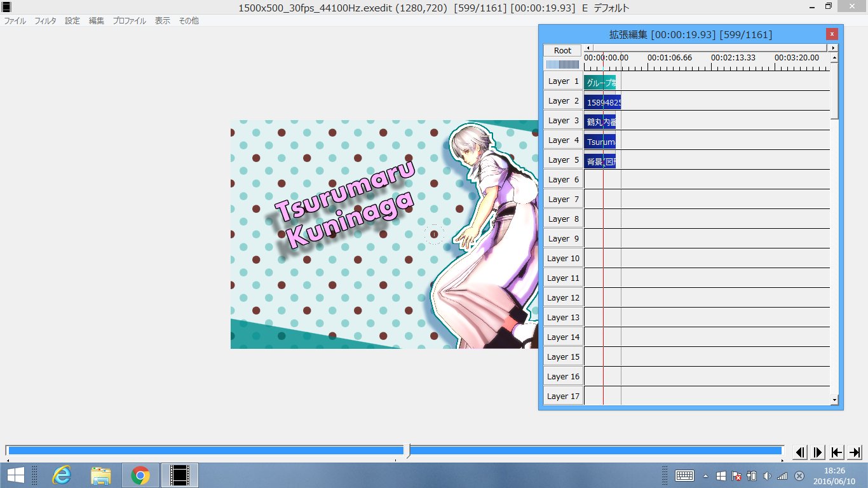Show hidden tray icons arrow
Screen dimensions: 868x488
[705, 475]
